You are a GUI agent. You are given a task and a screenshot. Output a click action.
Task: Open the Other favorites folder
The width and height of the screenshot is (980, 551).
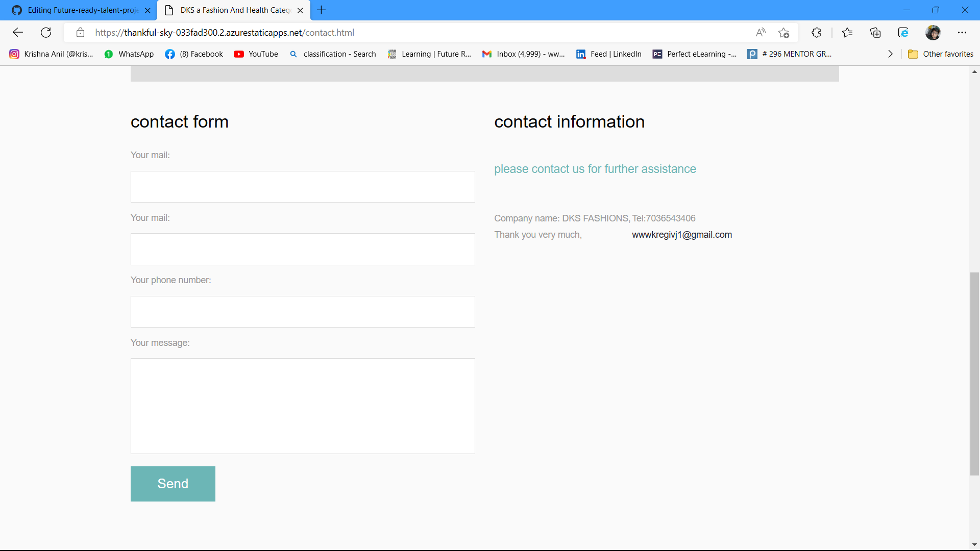pos(941,54)
